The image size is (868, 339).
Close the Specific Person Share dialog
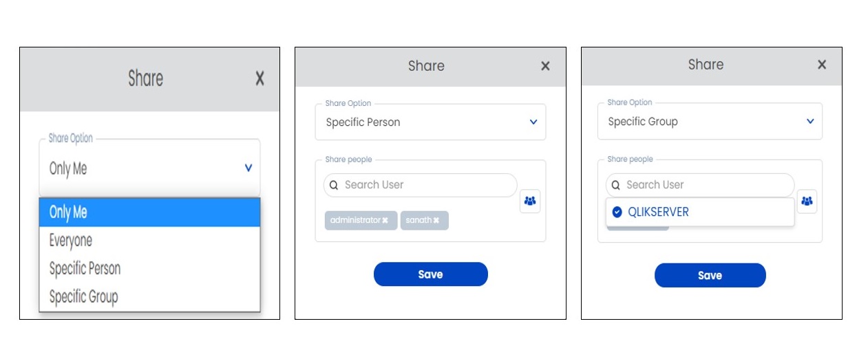[545, 66]
